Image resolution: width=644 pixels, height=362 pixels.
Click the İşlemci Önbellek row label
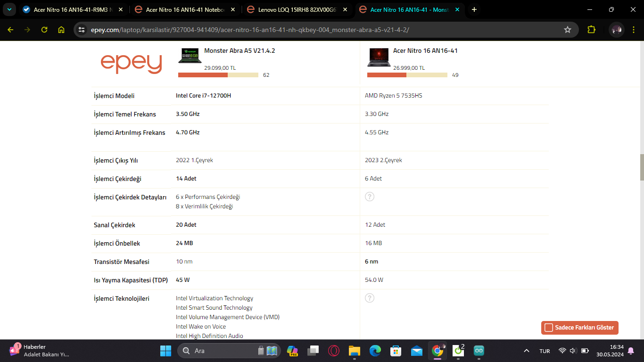pos(117,243)
